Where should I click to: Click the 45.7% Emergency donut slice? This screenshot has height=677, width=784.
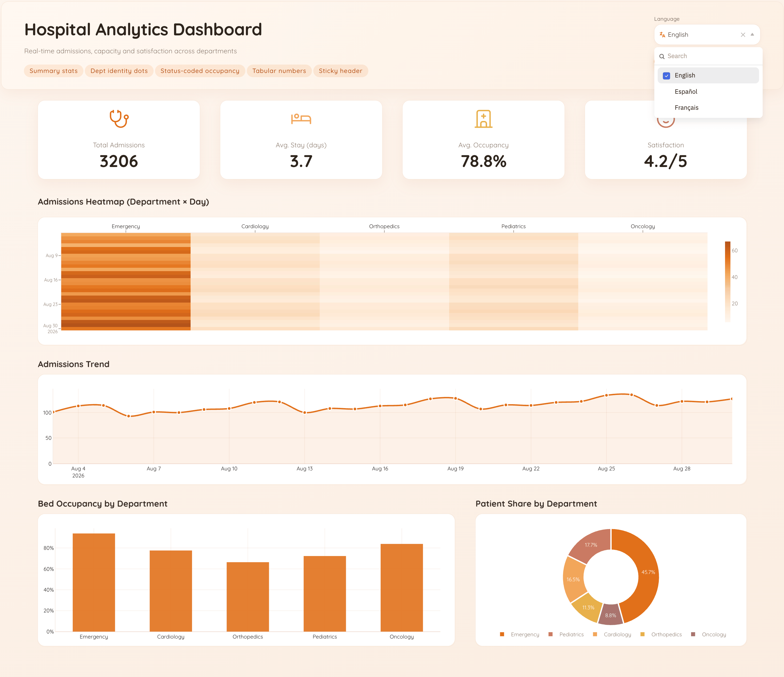pyautogui.click(x=648, y=572)
